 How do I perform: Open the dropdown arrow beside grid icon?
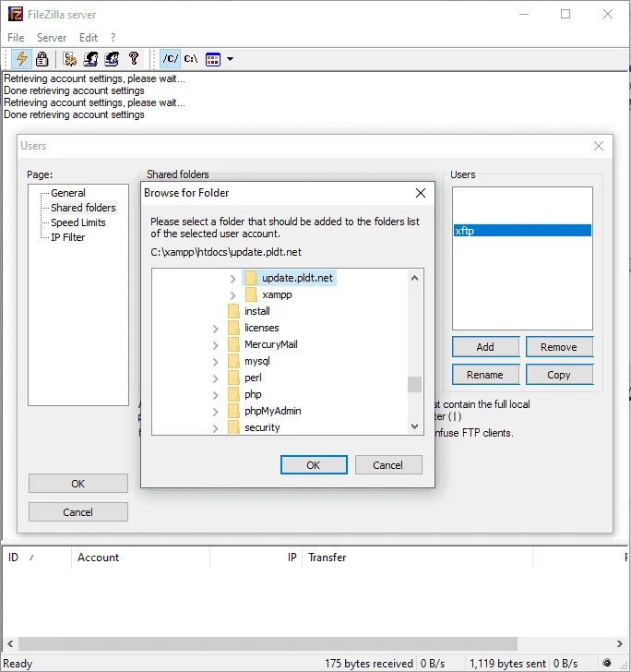click(x=230, y=59)
